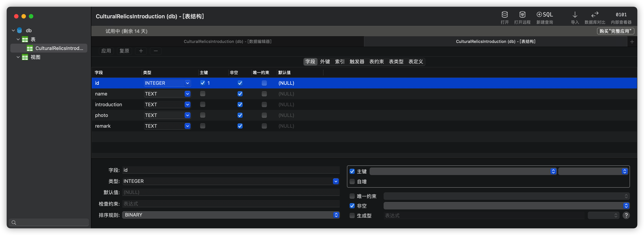Click the Open Remote database icon
This screenshot has width=644, height=235.
coord(522,15)
